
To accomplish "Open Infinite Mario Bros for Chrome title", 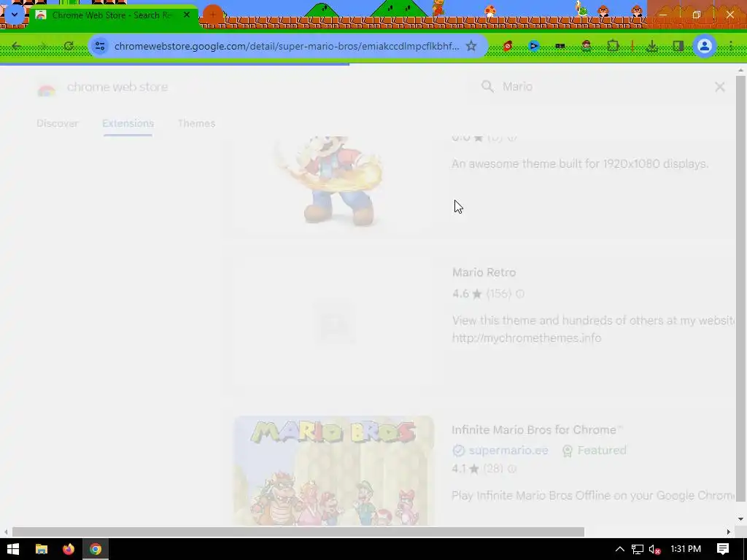I will 538,430.
